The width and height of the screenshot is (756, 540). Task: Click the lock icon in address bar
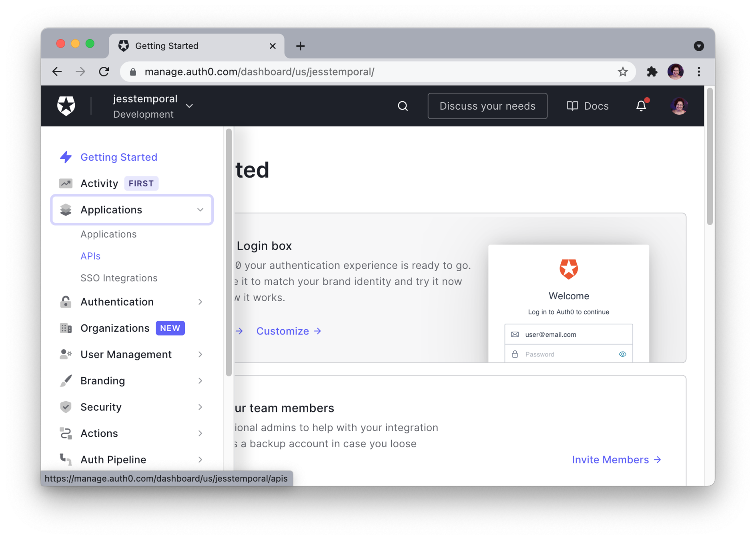(133, 72)
